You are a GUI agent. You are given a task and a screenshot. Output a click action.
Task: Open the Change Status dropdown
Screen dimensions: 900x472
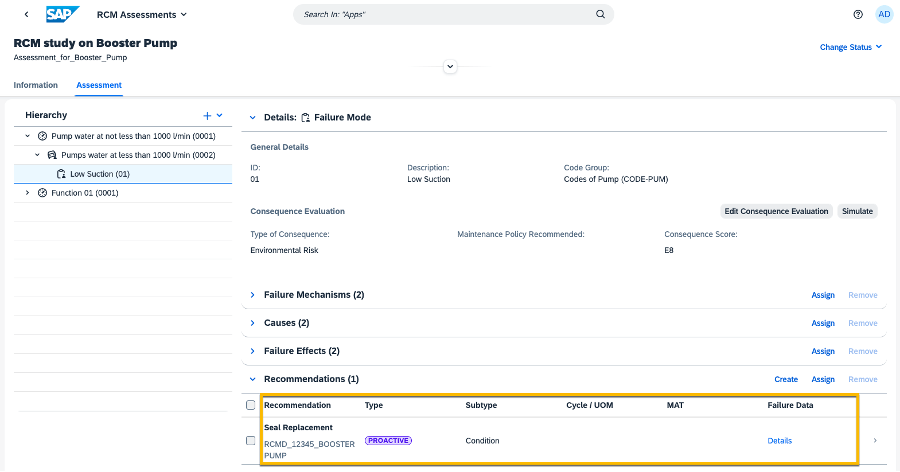click(851, 47)
